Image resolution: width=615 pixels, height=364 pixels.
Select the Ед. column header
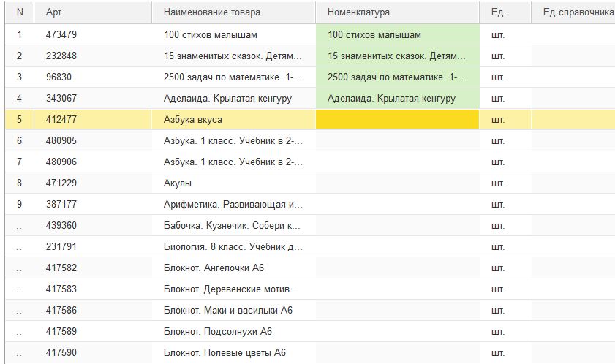pyautogui.click(x=505, y=12)
